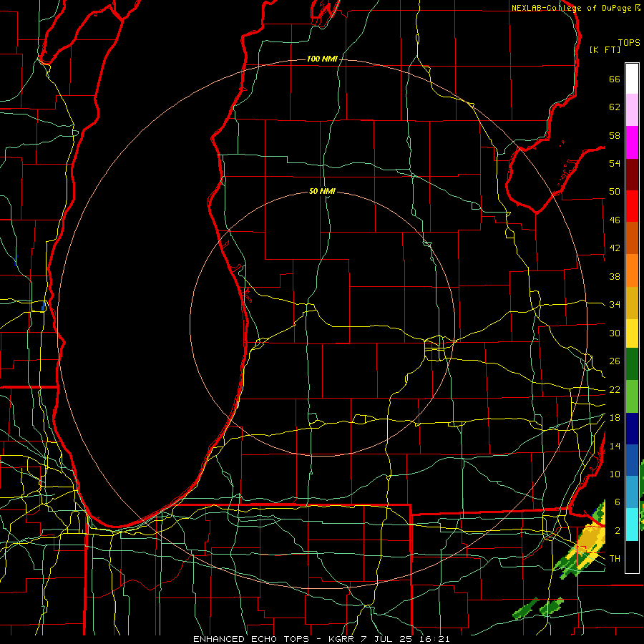Select the dark green legend segment
Screen dimensions: 644x644
[632, 364]
